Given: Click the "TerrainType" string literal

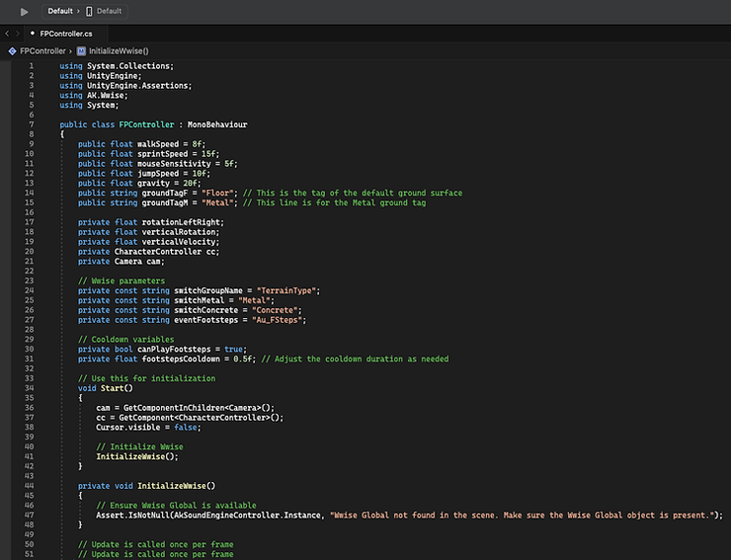Looking at the screenshot, I should (285, 290).
